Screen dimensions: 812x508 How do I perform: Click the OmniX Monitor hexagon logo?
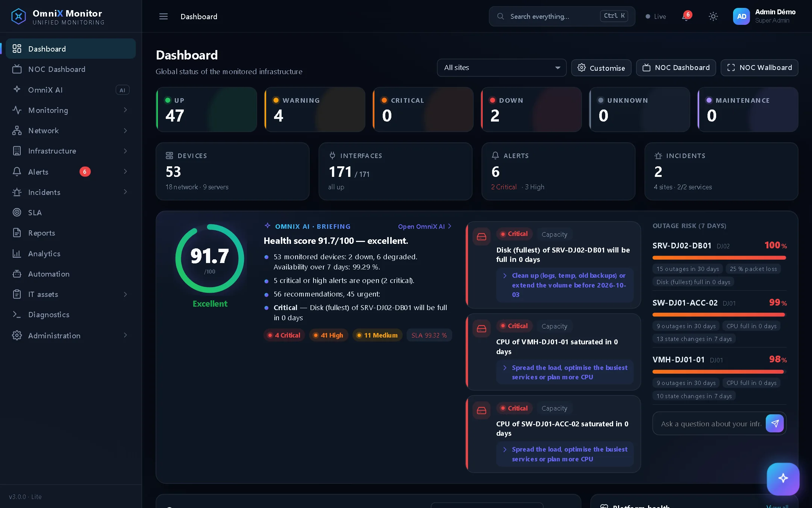18,17
